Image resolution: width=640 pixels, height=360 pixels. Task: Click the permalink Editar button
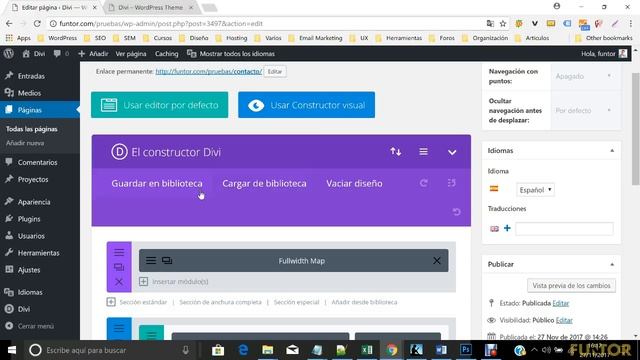tap(275, 71)
